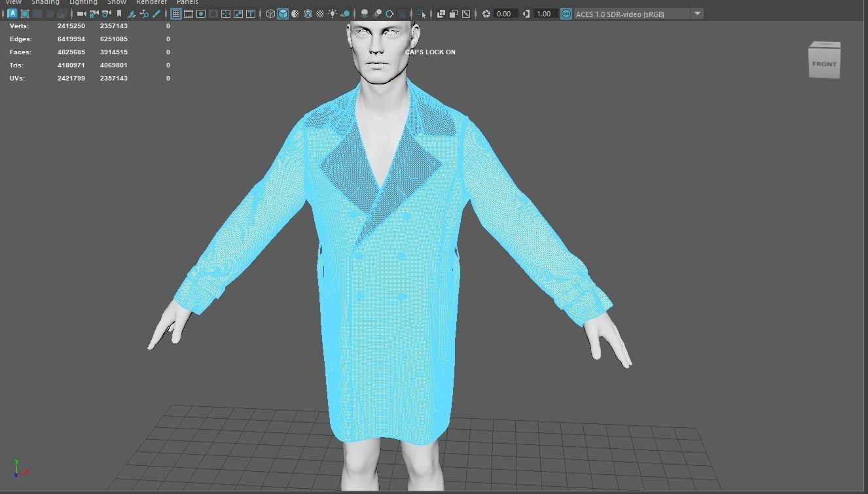868x494 pixels.
Task: Toggle the 2D Pan/Zoom icon
Action: click(144, 14)
